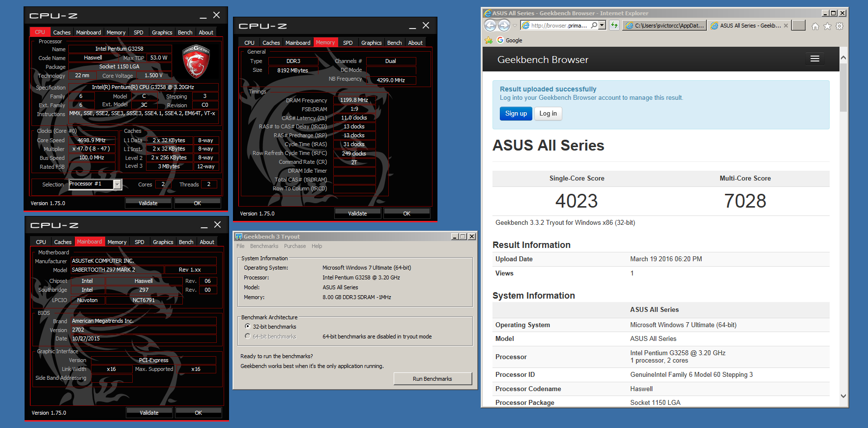Image resolution: width=868 pixels, height=428 pixels.
Task: Click OK in the CPU tab window
Action: click(x=198, y=203)
